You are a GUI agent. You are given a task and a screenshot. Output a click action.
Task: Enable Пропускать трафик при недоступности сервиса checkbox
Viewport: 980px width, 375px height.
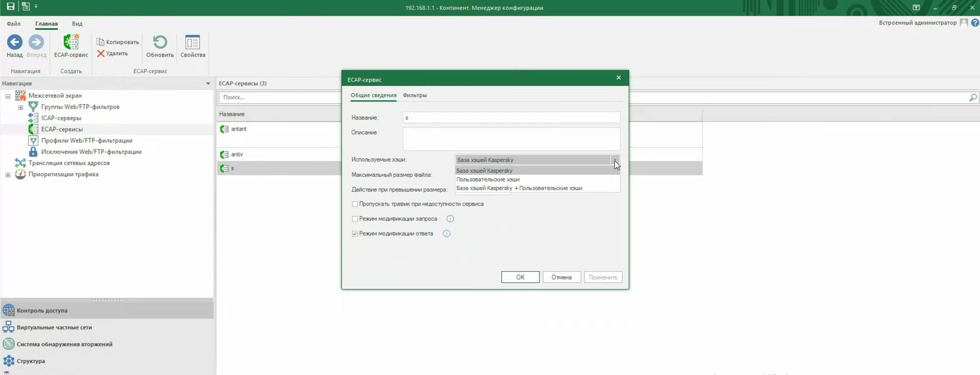(x=355, y=205)
